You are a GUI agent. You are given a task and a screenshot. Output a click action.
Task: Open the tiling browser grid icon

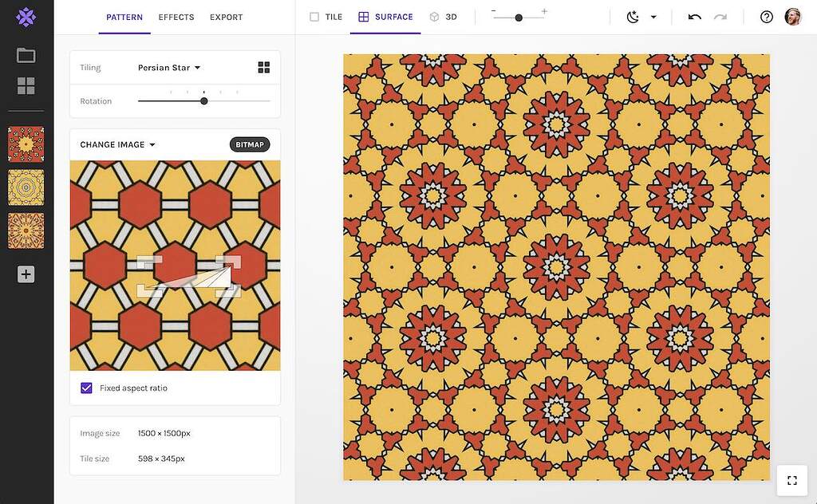(264, 67)
